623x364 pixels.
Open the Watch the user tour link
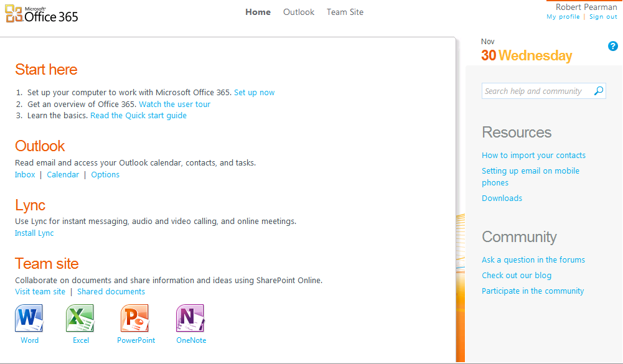[x=174, y=105]
